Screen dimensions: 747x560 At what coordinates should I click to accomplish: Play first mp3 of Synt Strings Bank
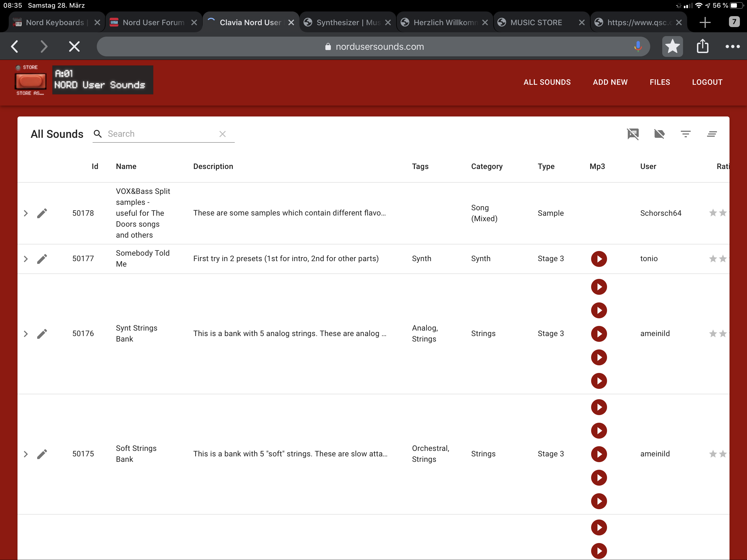pos(599,287)
